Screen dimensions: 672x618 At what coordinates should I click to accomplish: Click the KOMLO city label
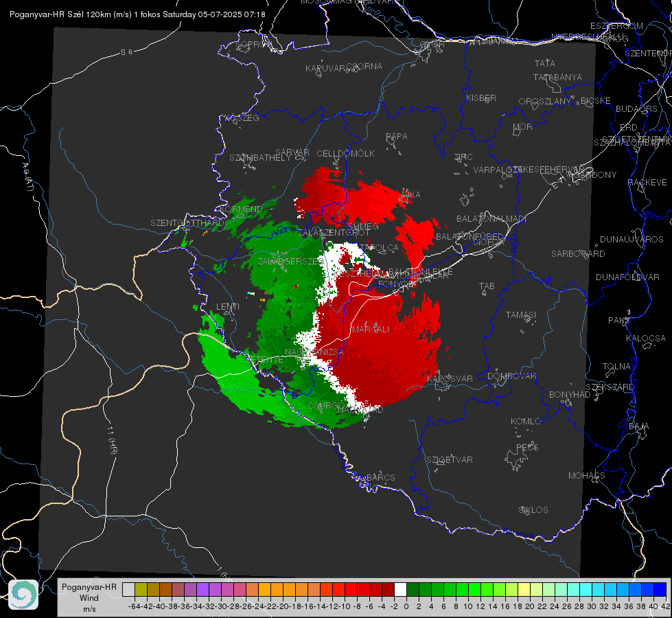pyautogui.click(x=525, y=422)
